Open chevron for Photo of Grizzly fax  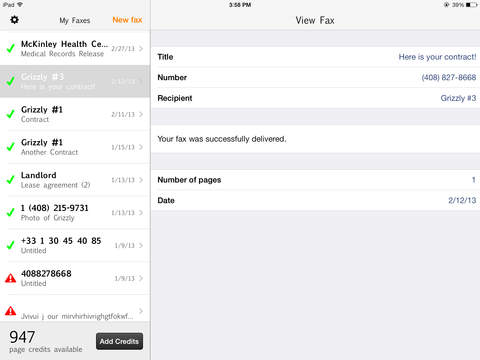141,213
